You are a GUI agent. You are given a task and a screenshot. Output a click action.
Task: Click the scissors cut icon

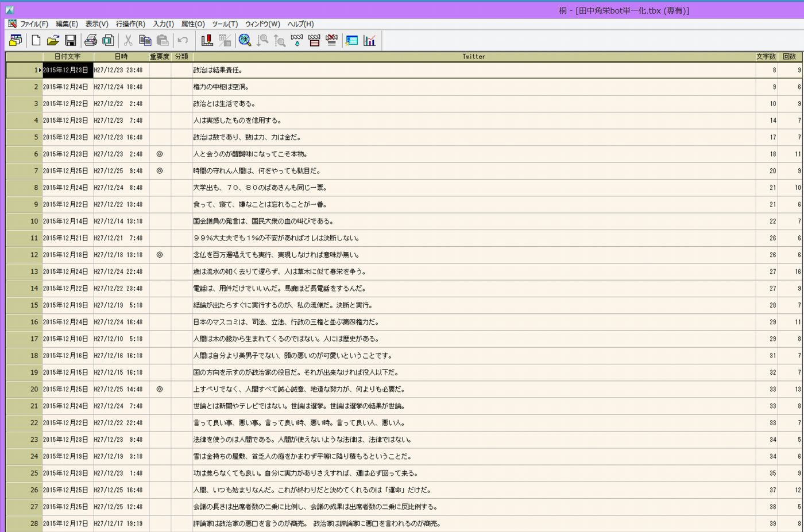pos(128,40)
